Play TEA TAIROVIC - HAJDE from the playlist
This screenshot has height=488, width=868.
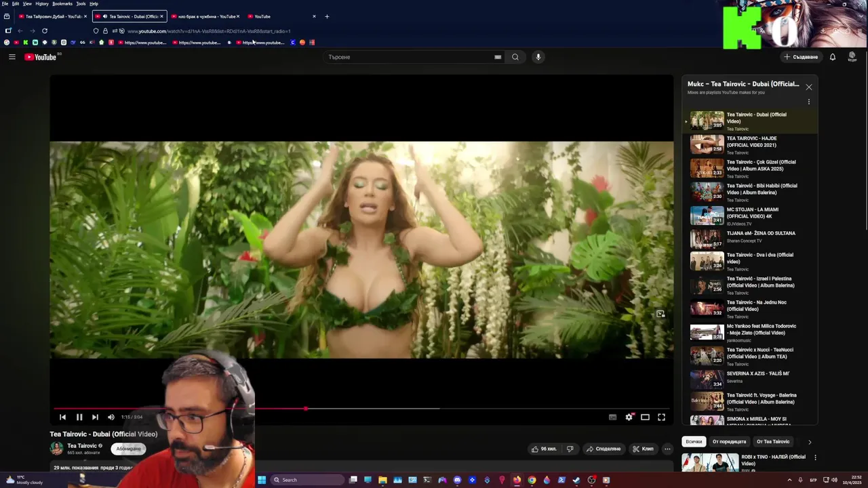pyautogui.click(x=749, y=145)
